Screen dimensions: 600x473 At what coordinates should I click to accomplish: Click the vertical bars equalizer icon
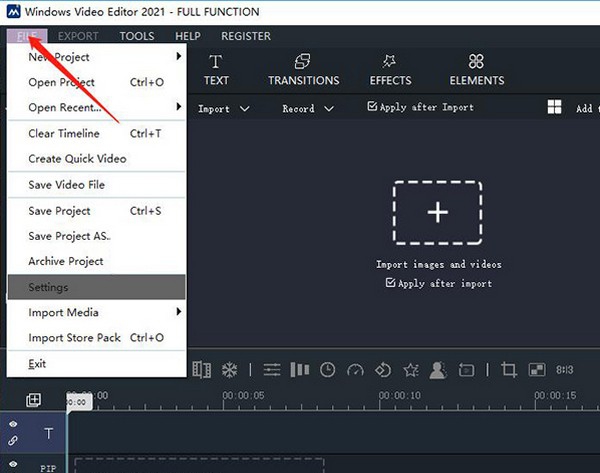tap(300, 370)
